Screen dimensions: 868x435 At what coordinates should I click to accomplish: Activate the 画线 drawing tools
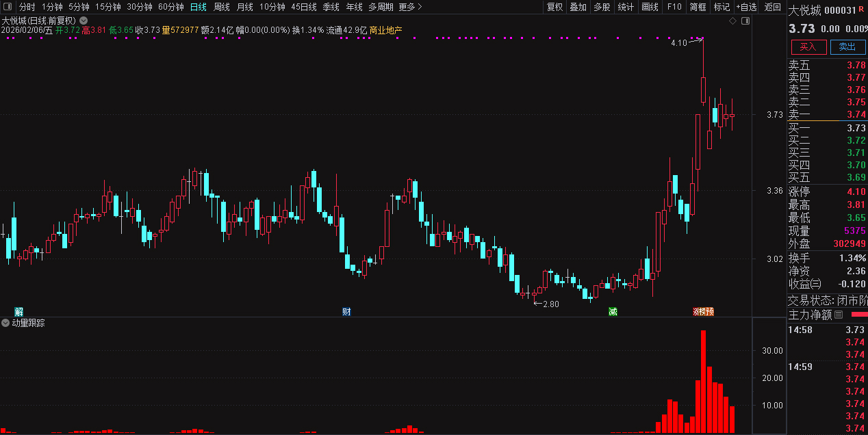[x=650, y=7]
